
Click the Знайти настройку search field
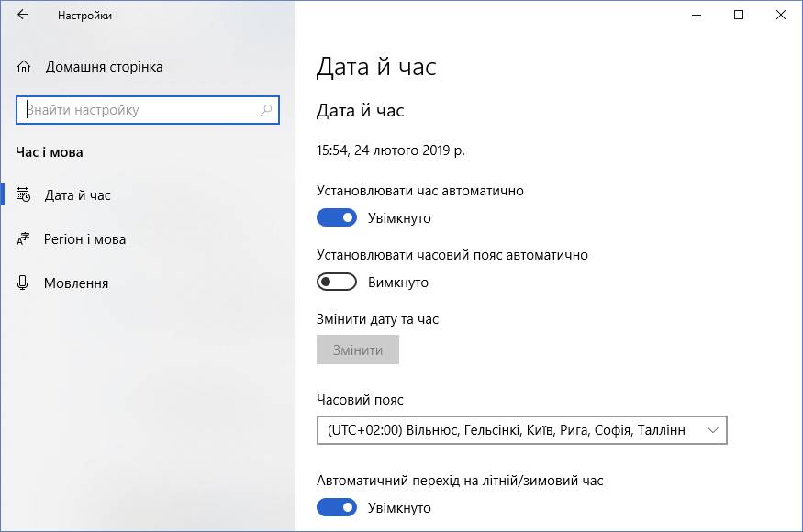pos(148,110)
